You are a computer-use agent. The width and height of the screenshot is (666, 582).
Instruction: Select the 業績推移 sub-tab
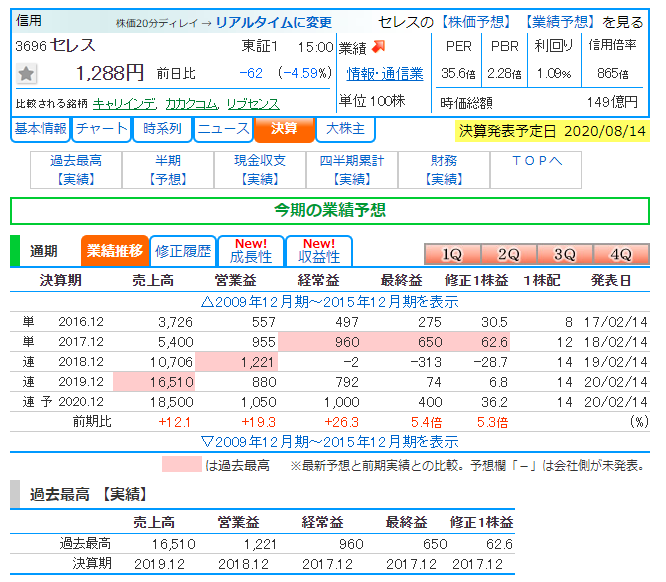(115, 251)
